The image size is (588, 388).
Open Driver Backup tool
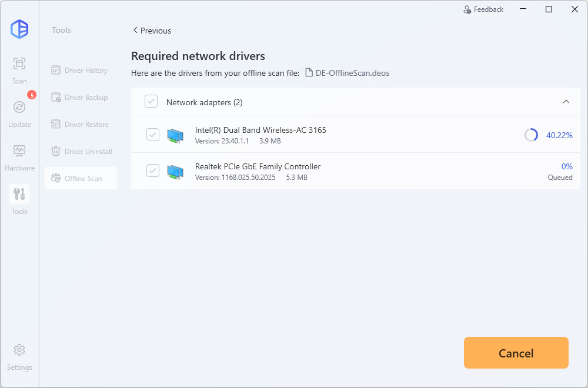coord(81,98)
